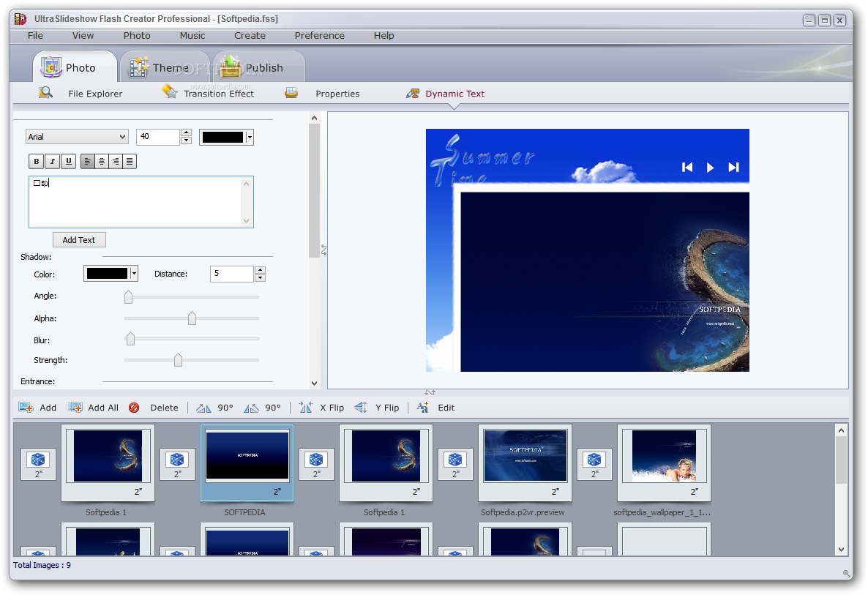Image resolution: width=868 pixels, height=595 pixels.
Task: Click the Add photo icon
Action: pyautogui.click(x=26, y=408)
